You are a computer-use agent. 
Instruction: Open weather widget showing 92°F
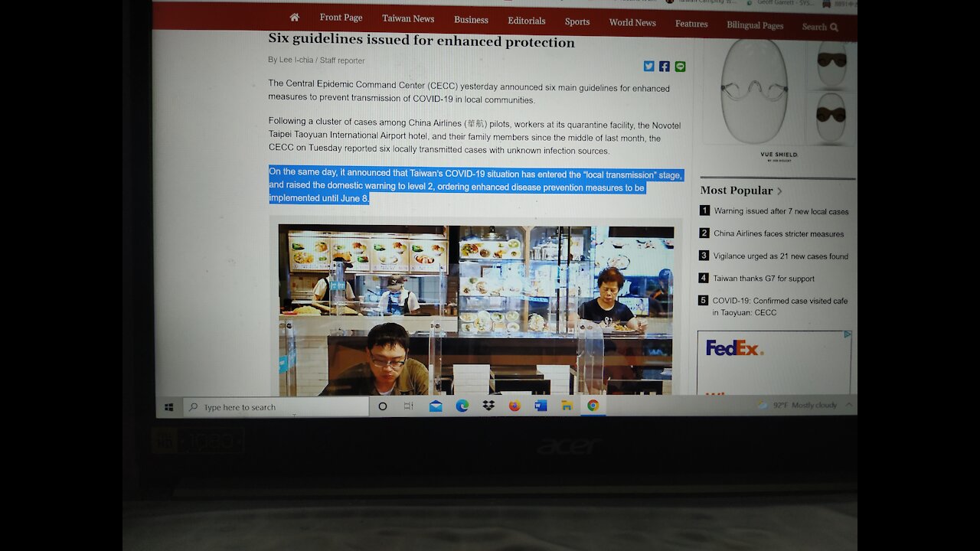tap(796, 405)
